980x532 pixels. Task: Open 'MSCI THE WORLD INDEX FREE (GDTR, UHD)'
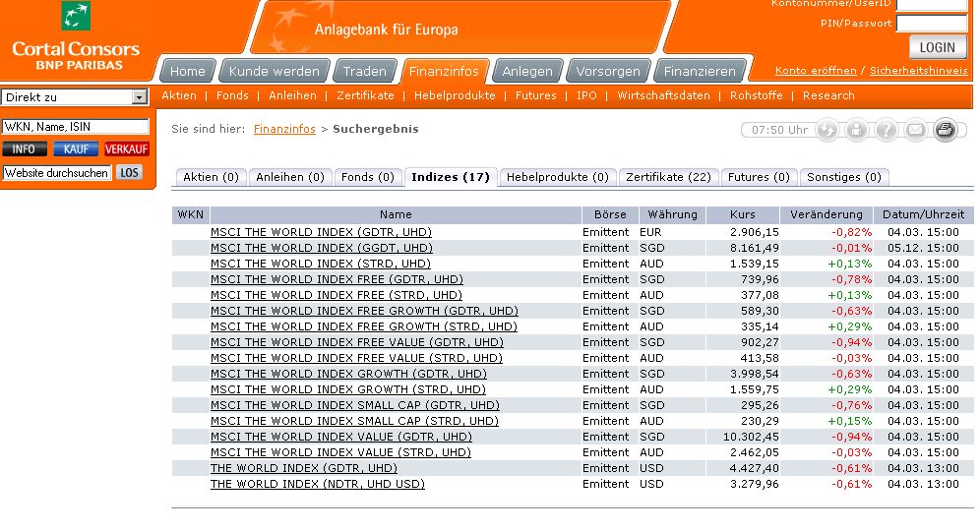point(337,279)
